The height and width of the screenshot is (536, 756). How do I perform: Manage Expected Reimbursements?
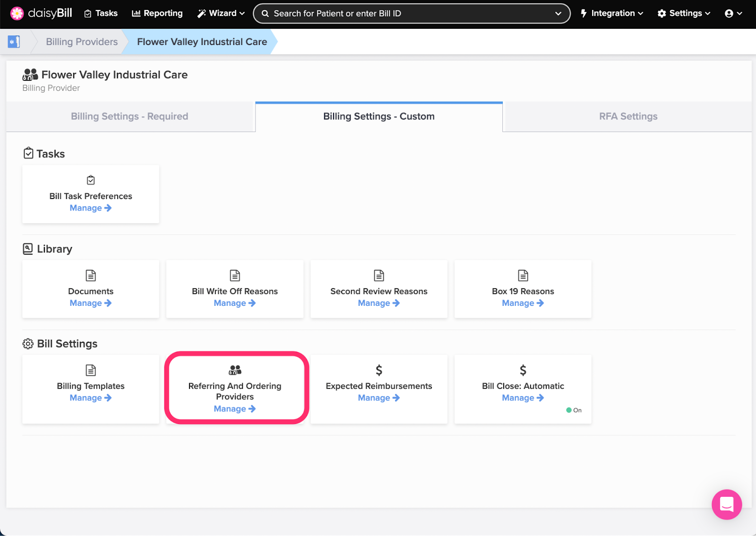(x=379, y=398)
